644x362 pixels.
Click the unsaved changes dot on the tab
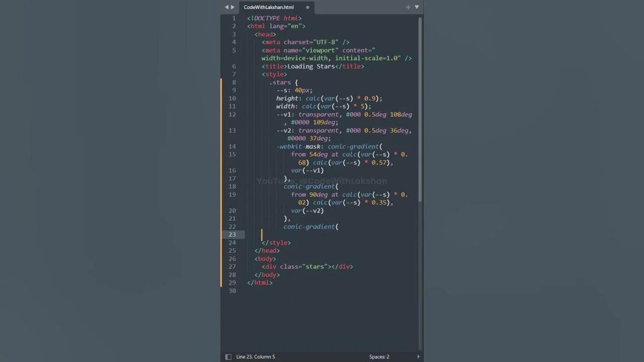tap(307, 7)
